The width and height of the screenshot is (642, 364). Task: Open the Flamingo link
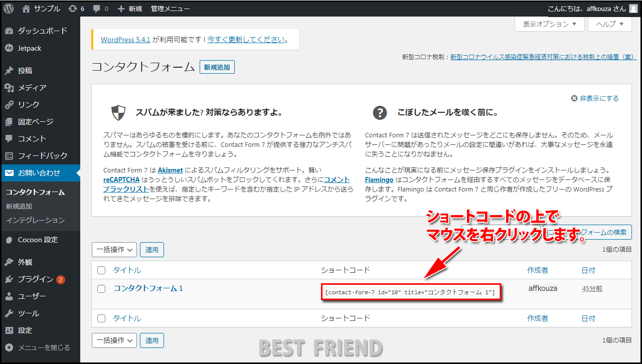click(x=379, y=179)
